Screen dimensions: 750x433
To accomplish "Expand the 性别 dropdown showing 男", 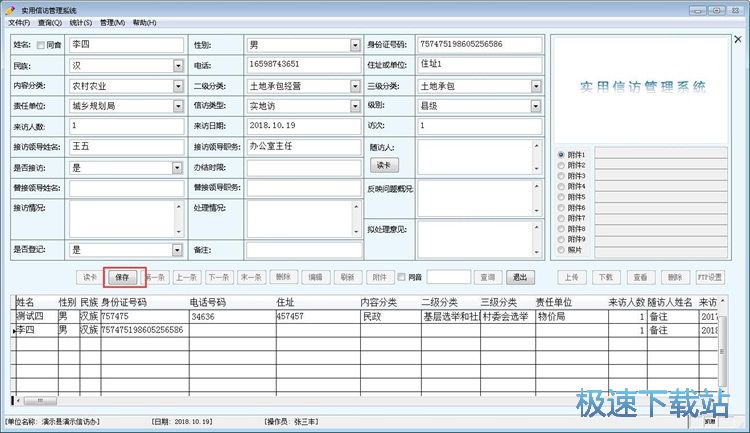I will 355,45.
